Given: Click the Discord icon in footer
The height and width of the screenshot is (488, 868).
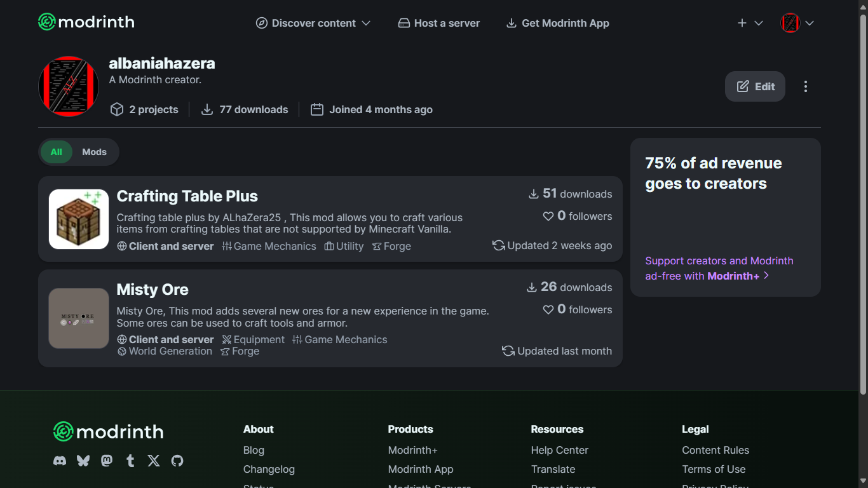Looking at the screenshot, I should pos(60,461).
